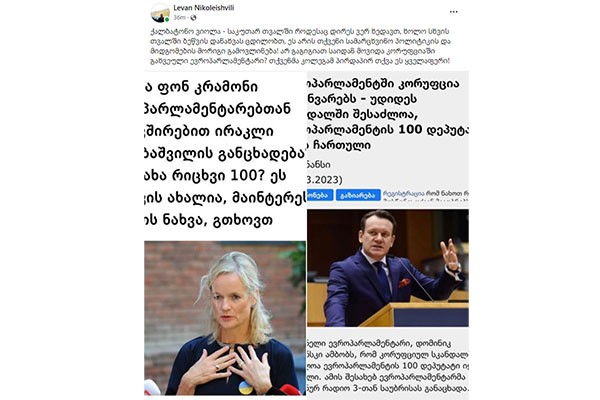Image resolution: width=600 pixels, height=400 pixels.
Task: Click the blue გაზიარება share button
Action: 358,195
